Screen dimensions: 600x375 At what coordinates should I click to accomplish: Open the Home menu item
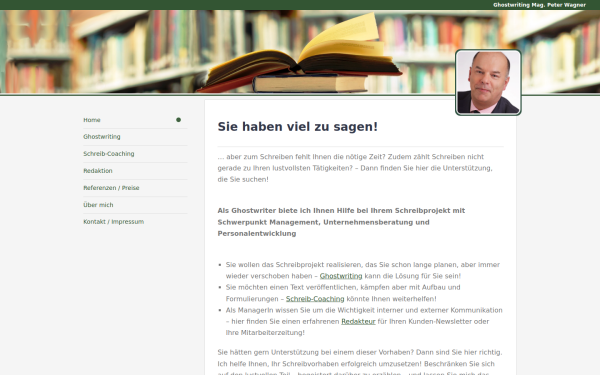(x=92, y=120)
